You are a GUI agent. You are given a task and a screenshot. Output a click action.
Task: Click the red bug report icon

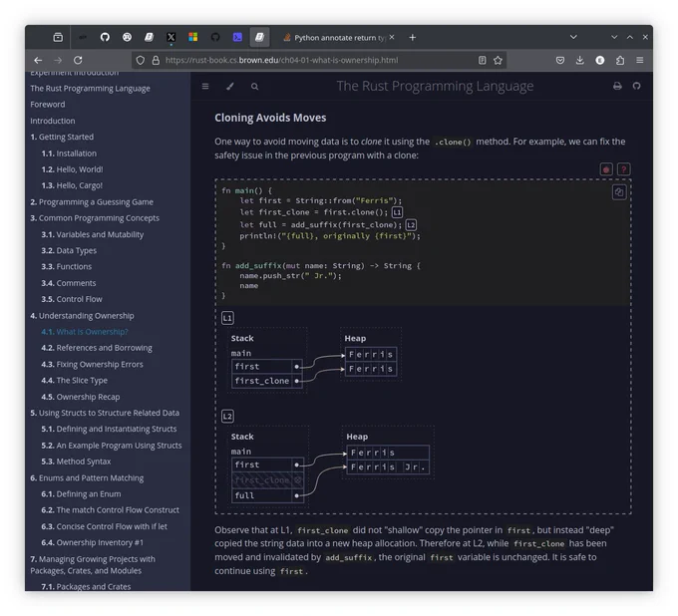click(x=606, y=169)
